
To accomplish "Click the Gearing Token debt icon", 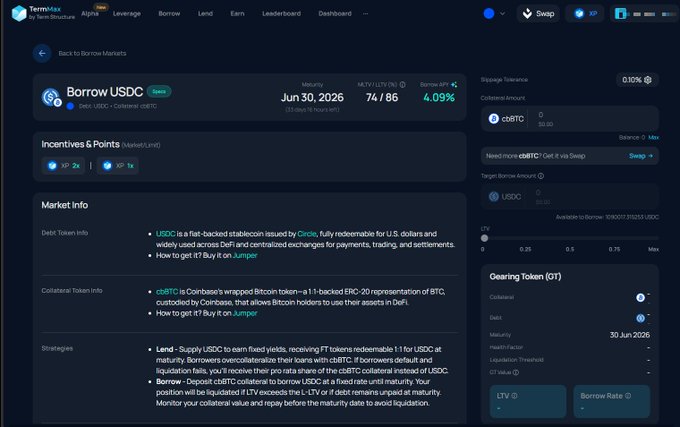I will [x=640, y=318].
